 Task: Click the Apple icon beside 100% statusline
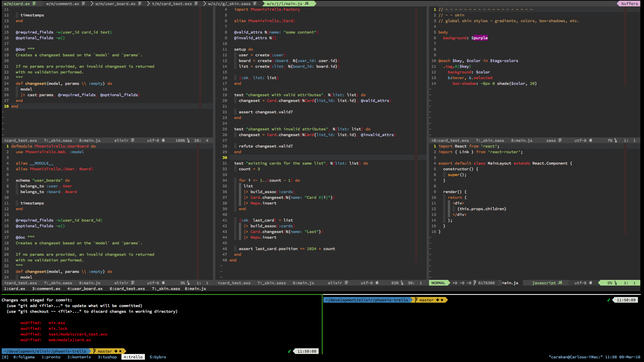pos(163,140)
